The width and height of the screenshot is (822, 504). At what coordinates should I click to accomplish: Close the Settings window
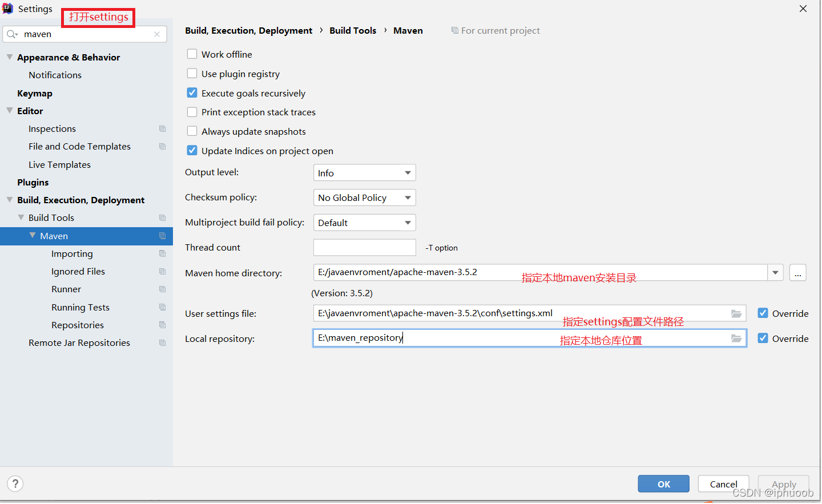click(803, 9)
